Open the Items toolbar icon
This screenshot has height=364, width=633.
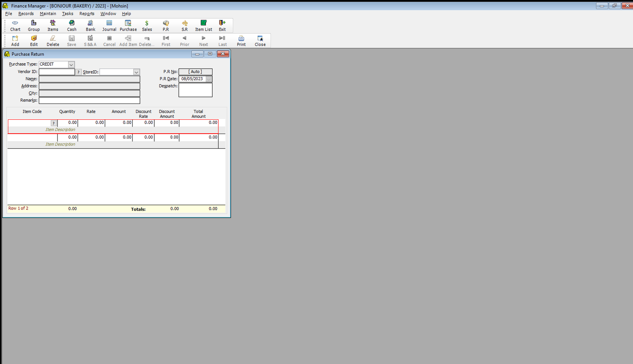53,25
